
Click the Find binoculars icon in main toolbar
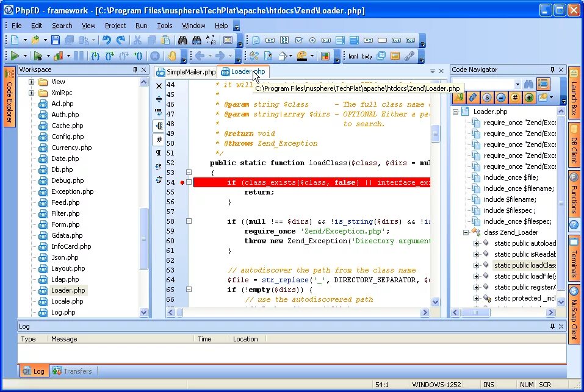tap(182, 40)
